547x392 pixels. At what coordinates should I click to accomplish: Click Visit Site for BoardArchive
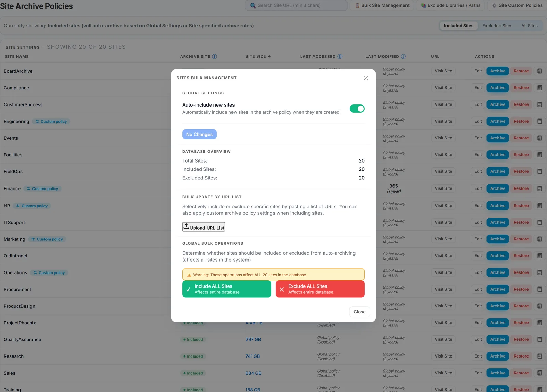(443, 71)
